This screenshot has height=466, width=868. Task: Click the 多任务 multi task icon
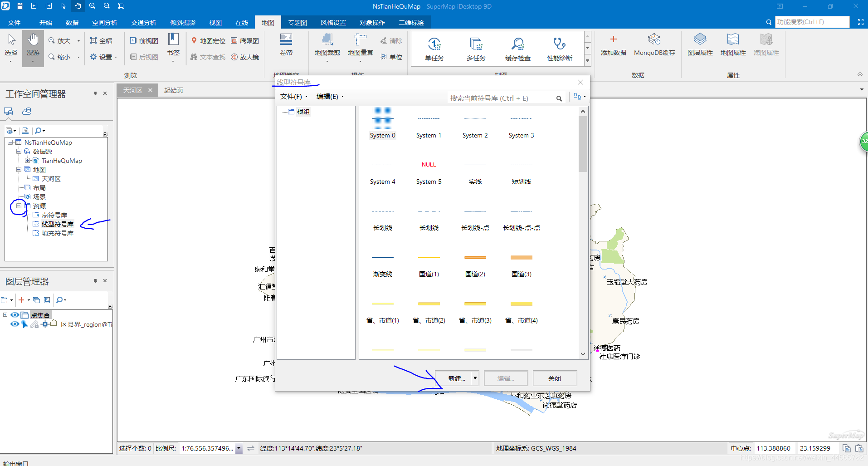click(x=476, y=49)
